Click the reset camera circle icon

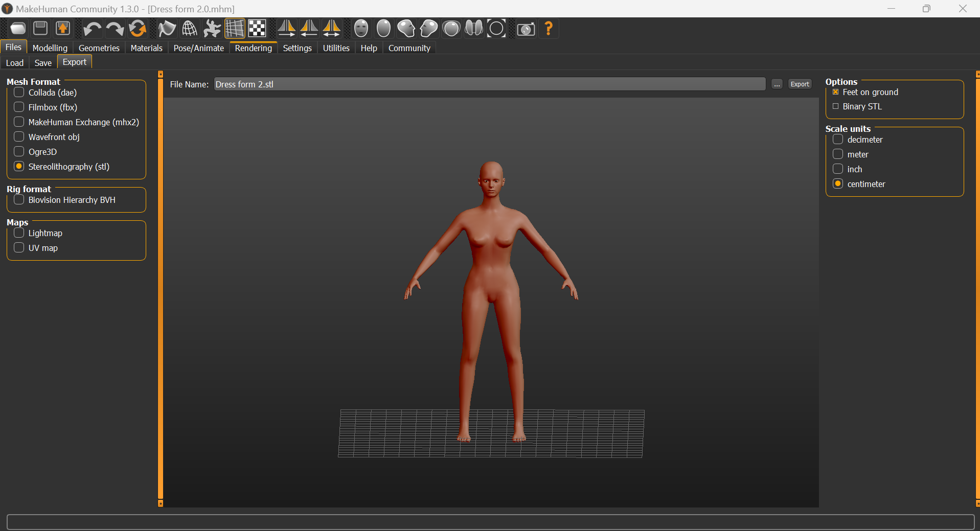click(496, 29)
